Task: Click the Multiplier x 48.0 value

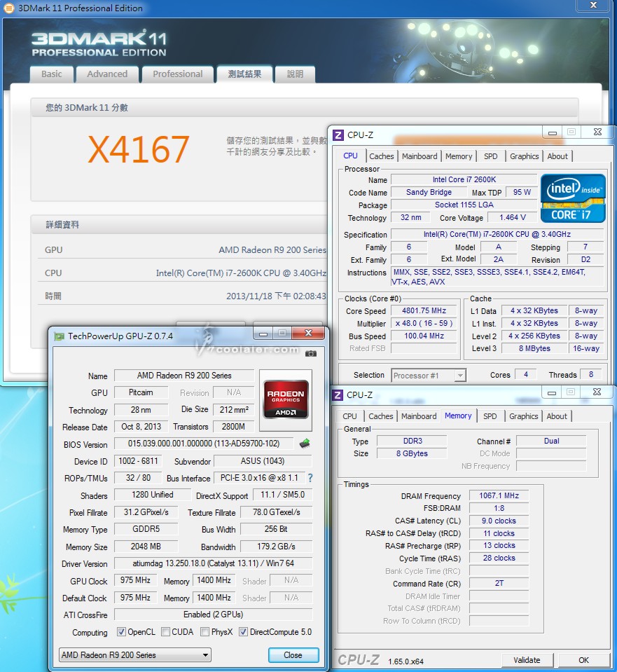Action: [x=424, y=323]
